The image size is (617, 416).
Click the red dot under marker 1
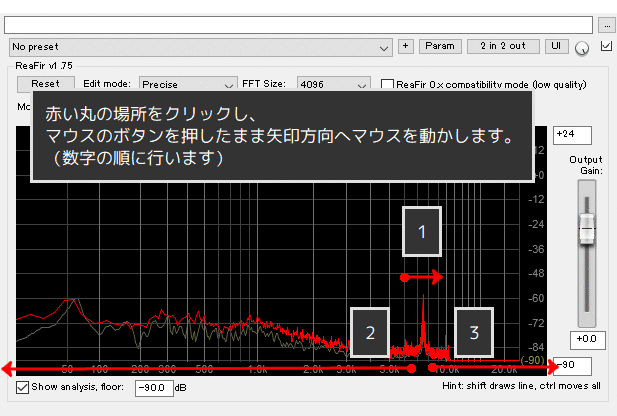[403, 277]
